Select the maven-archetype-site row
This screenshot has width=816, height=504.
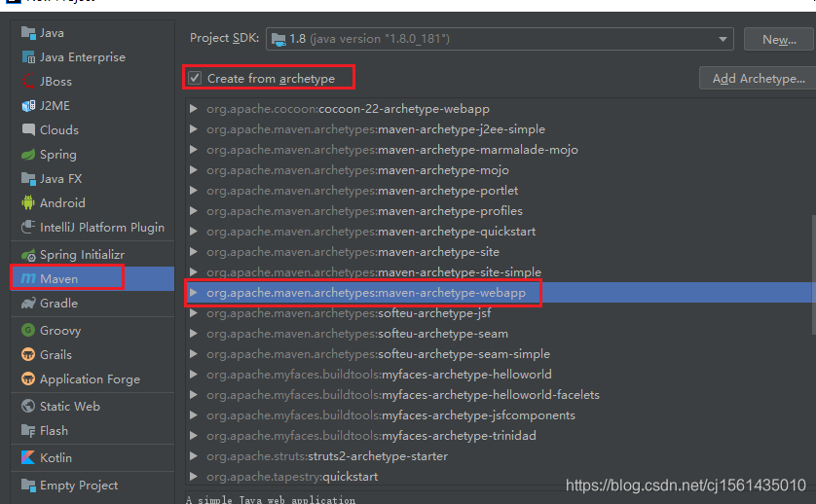(x=501, y=252)
